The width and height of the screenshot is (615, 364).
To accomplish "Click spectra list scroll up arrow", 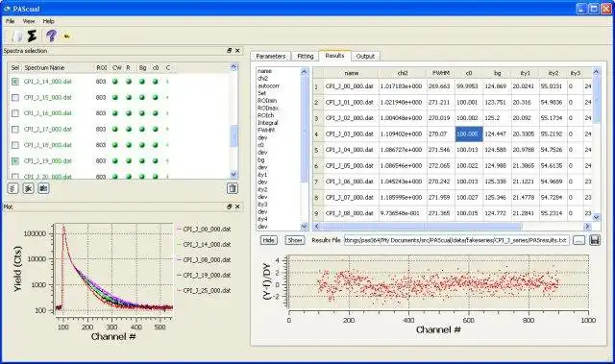I will (234, 66).
